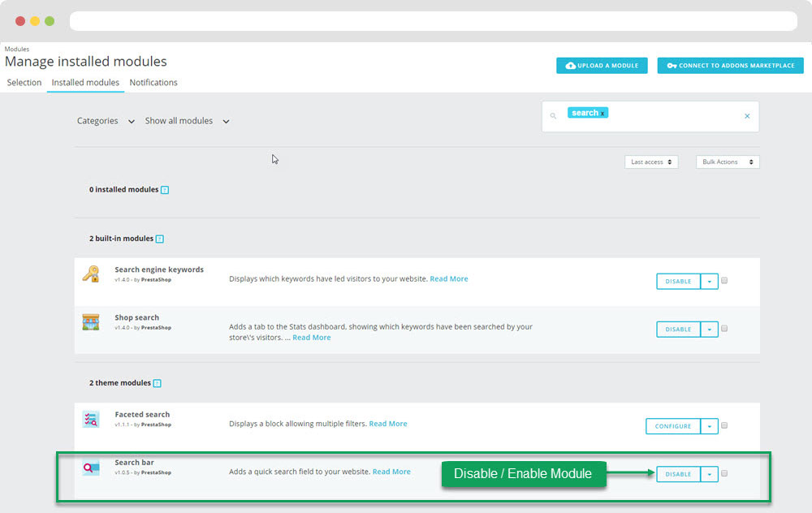Select the Search engine keywords checkbox
812x513 pixels.
point(724,280)
